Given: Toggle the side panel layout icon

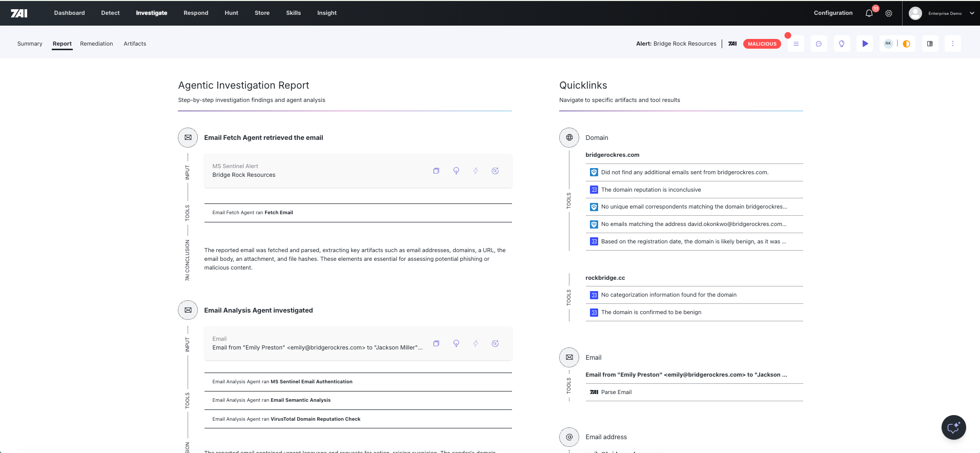Looking at the screenshot, I should (930, 44).
